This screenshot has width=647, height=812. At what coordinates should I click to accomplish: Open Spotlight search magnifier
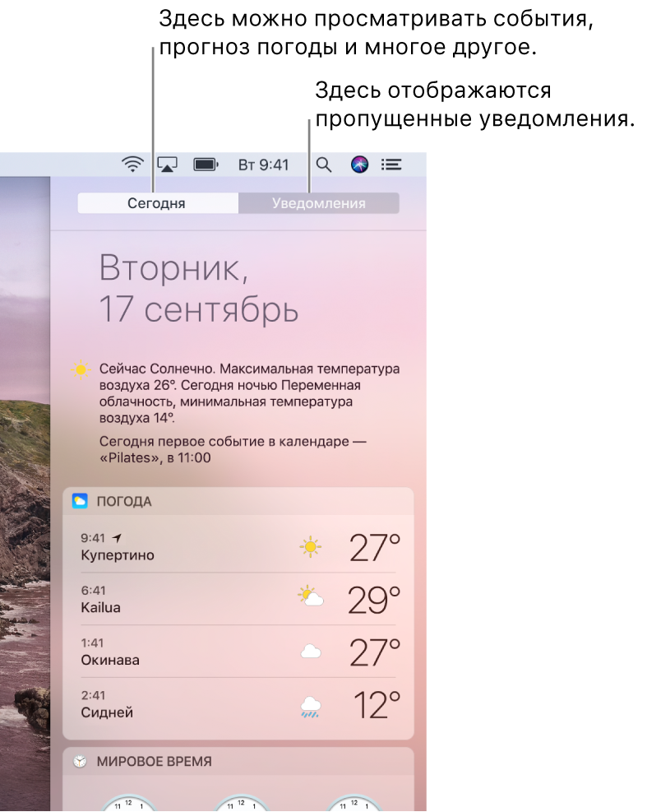tap(324, 165)
